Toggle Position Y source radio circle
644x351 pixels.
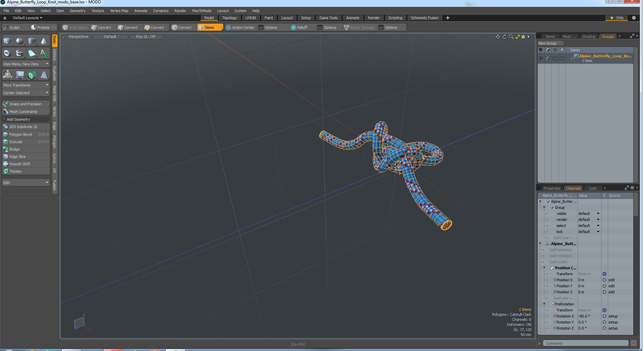[x=604, y=286]
